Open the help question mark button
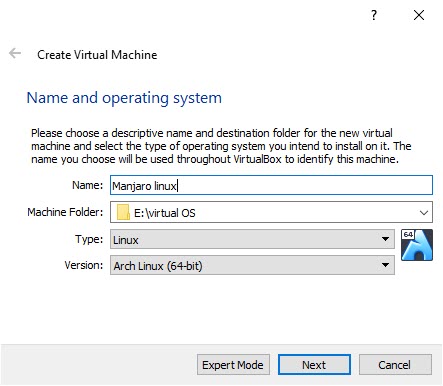This screenshot has width=443, height=386. (x=374, y=15)
